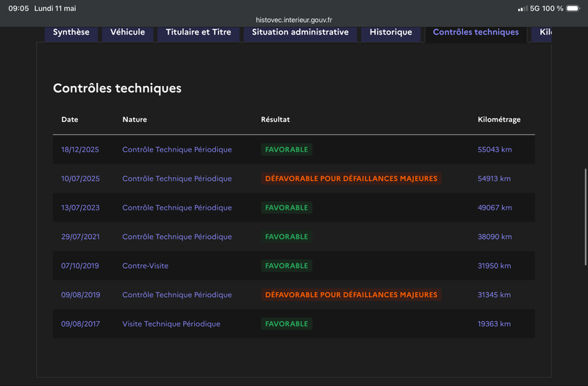This screenshot has width=588, height=386.
Task: Click the 38090 km mileage value
Action: click(x=495, y=237)
